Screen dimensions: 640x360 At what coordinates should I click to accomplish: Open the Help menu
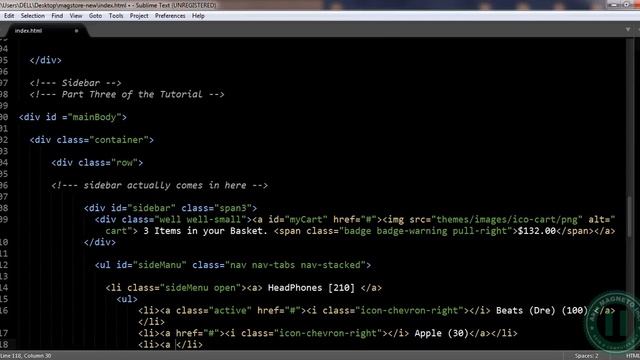(x=198, y=16)
